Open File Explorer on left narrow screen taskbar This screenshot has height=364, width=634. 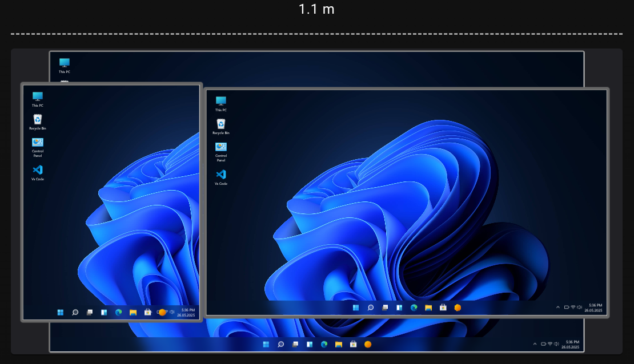pos(133,312)
